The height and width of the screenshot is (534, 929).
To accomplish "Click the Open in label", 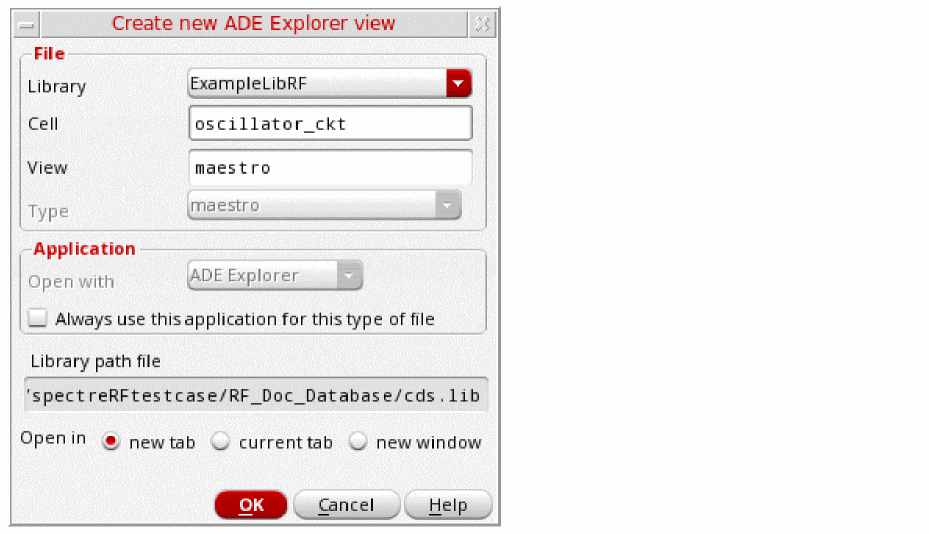I will 53,438.
